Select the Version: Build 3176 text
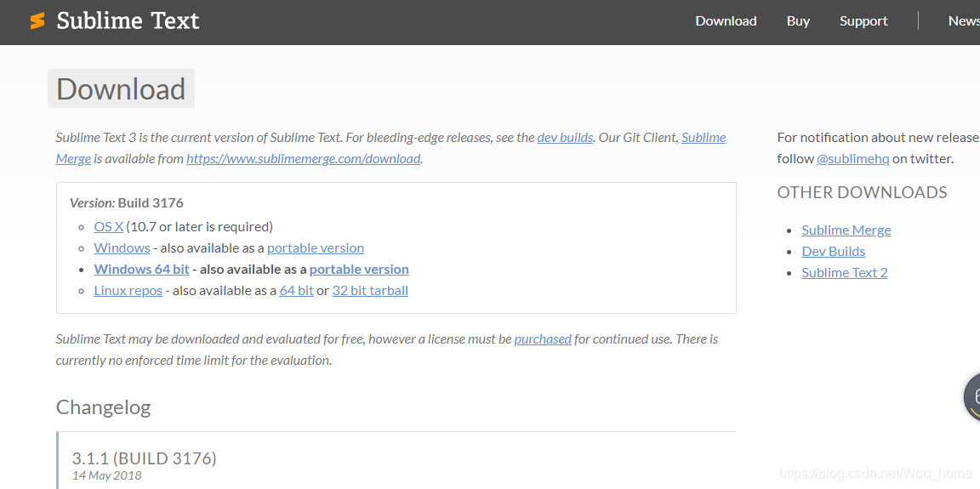The width and height of the screenshot is (980, 489). tap(126, 203)
